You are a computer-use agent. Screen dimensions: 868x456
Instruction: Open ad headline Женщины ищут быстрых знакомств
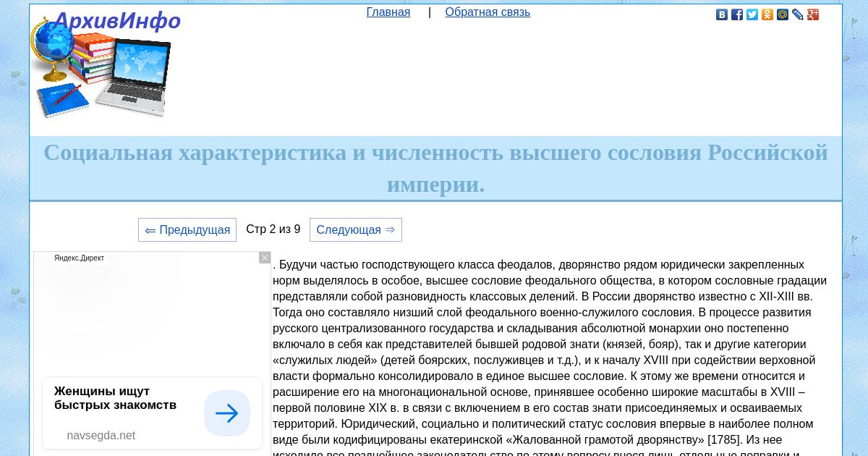[x=116, y=398]
